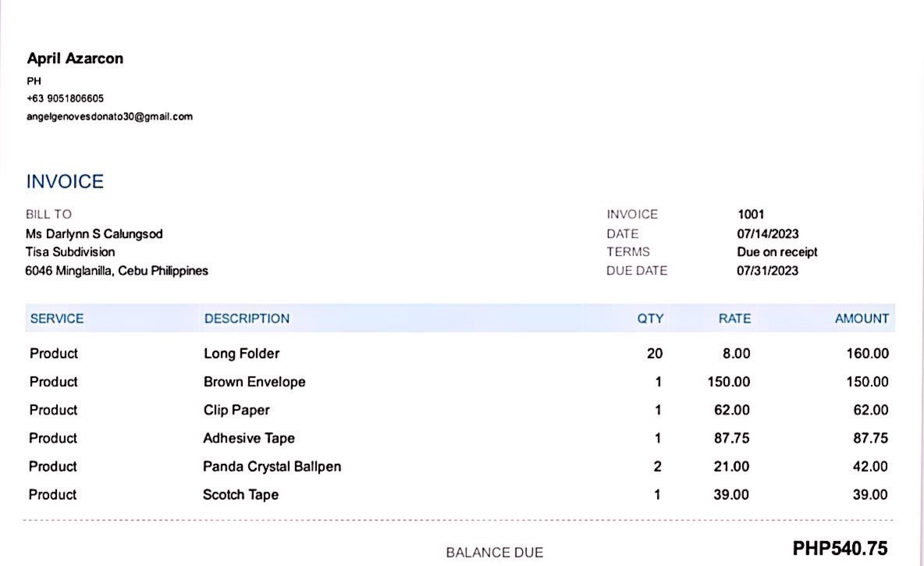This screenshot has height=566, width=924.
Task: Select the Due on receipt terms value
Action: pos(777,252)
